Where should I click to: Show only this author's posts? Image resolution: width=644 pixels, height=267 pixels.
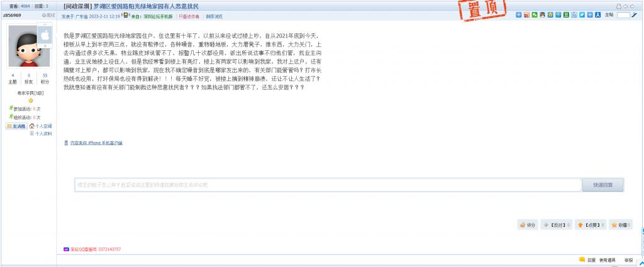coord(189,17)
